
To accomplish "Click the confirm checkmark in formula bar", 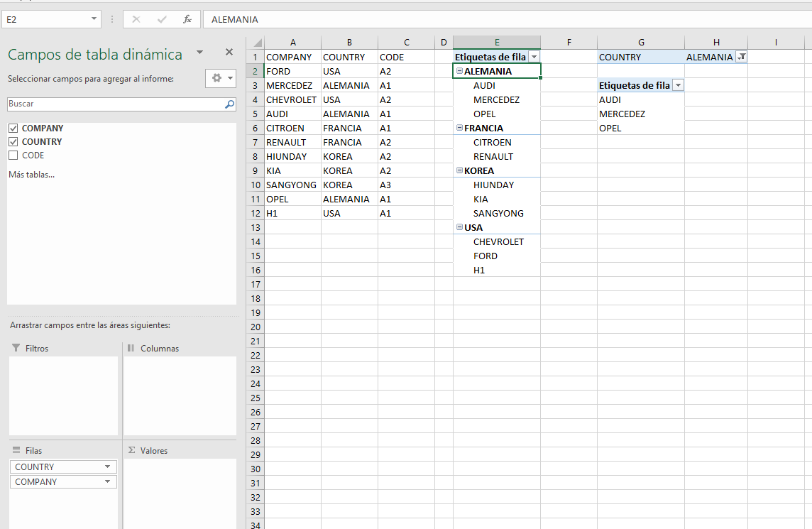I will [162, 19].
